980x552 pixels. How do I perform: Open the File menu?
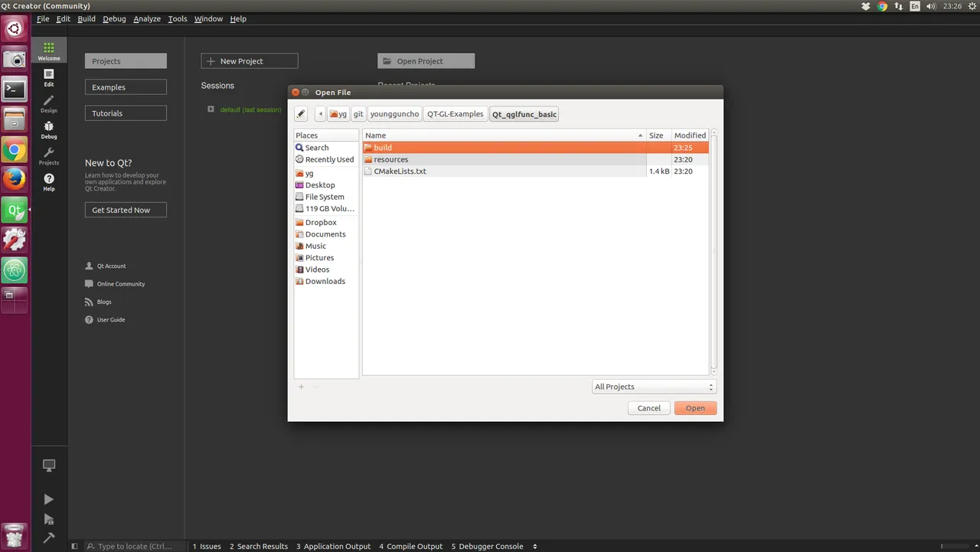point(43,18)
